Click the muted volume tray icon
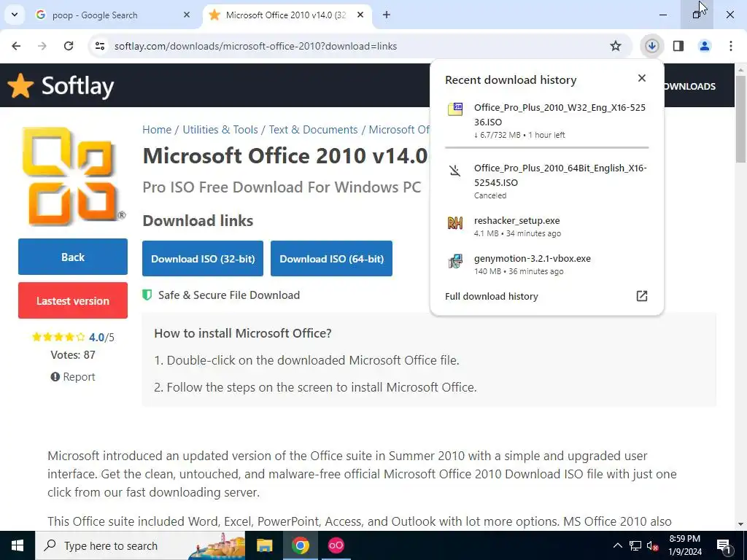Viewport: 747px width, 560px height. click(x=653, y=545)
